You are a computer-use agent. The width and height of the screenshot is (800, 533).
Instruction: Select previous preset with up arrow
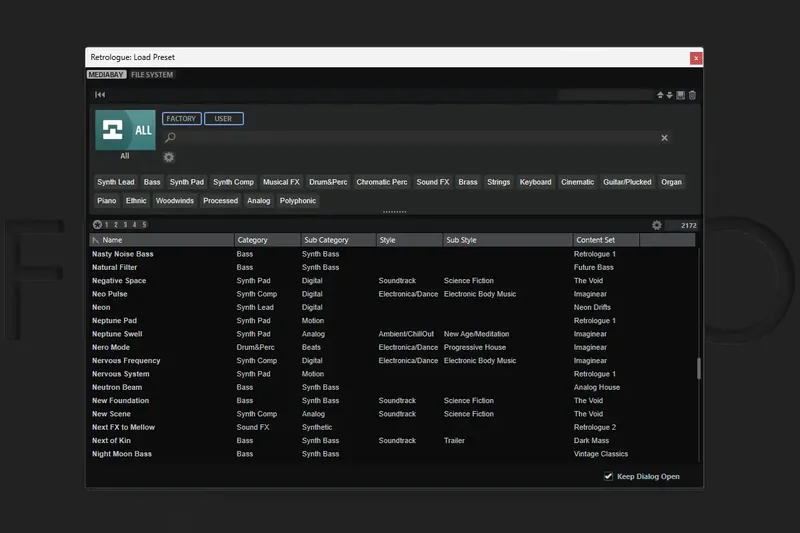click(660, 95)
